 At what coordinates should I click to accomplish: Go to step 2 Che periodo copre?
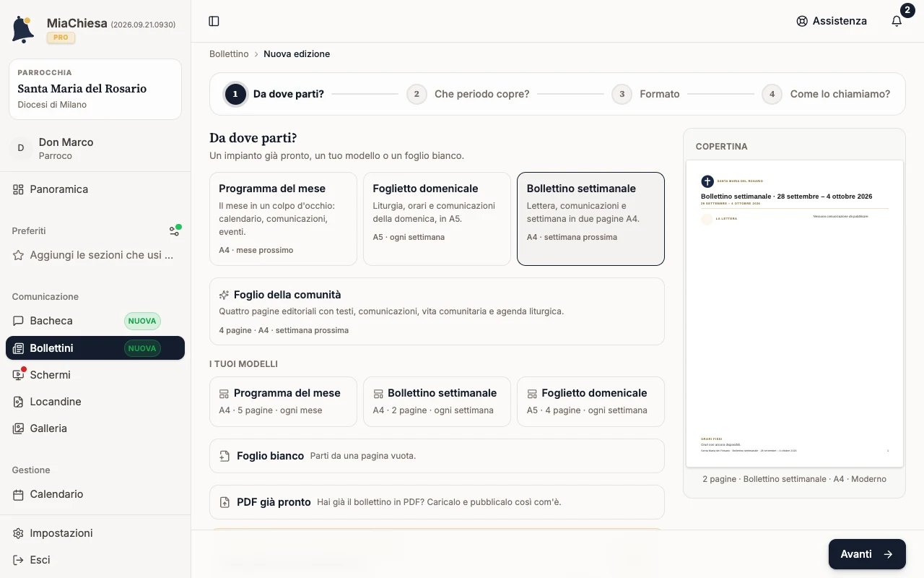click(468, 94)
